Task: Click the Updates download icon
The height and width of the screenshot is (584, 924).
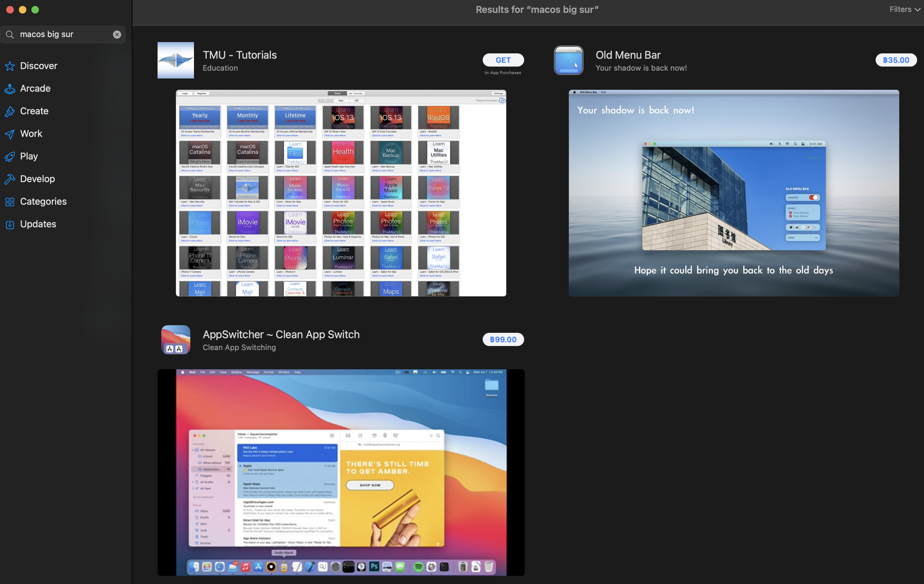Action: pos(10,224)
